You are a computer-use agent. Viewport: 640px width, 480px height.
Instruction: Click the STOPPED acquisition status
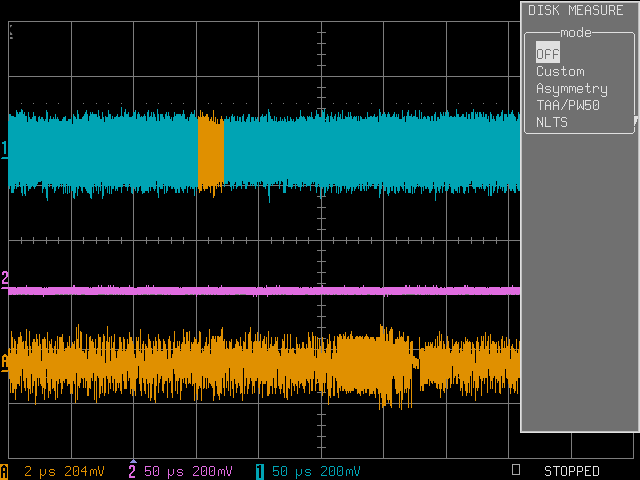tap(571, 471)
